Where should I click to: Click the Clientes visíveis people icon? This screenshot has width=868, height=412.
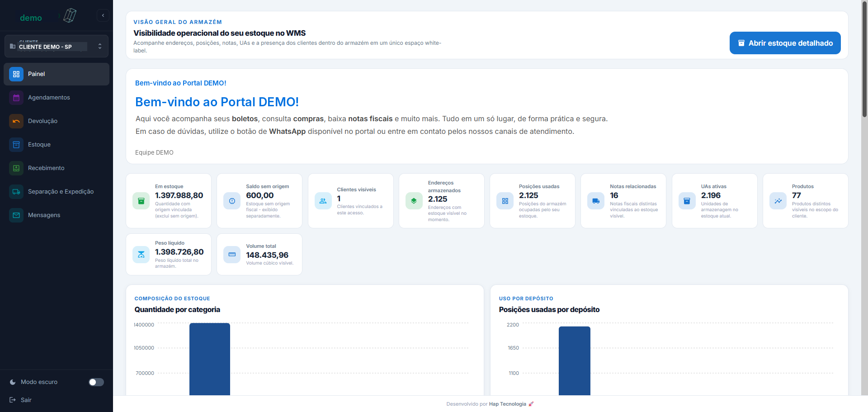323,201
